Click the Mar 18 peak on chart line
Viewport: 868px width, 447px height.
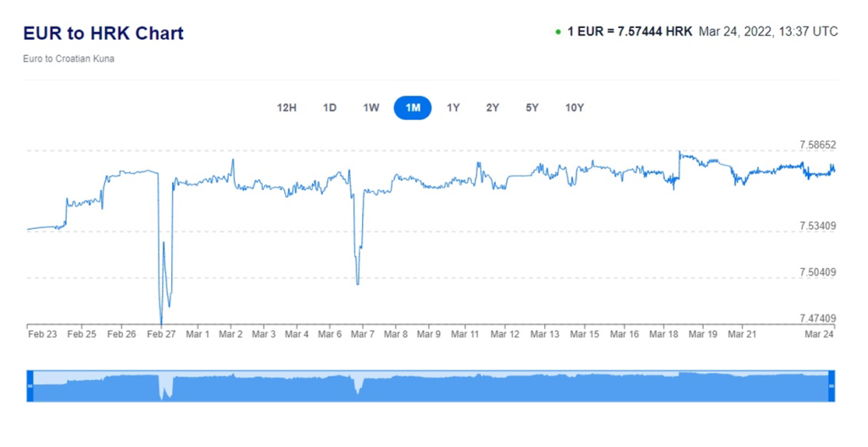(x=680, y=153)
